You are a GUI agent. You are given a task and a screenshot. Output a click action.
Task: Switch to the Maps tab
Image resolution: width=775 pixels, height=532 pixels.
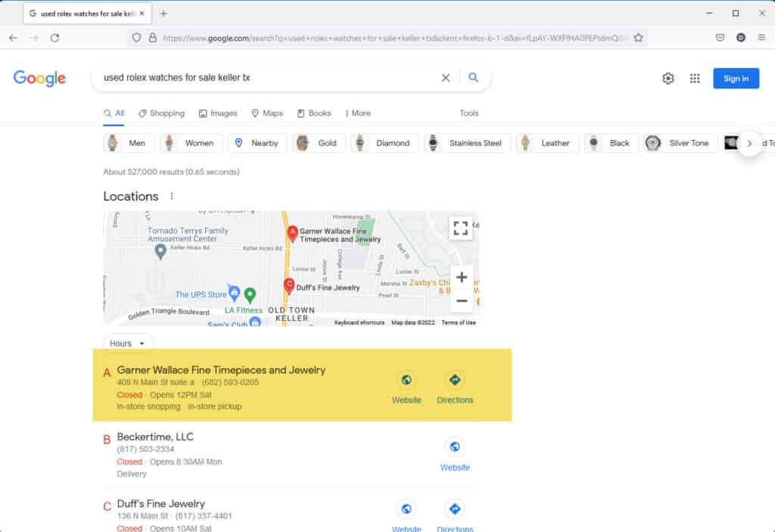tap(267, 114)
